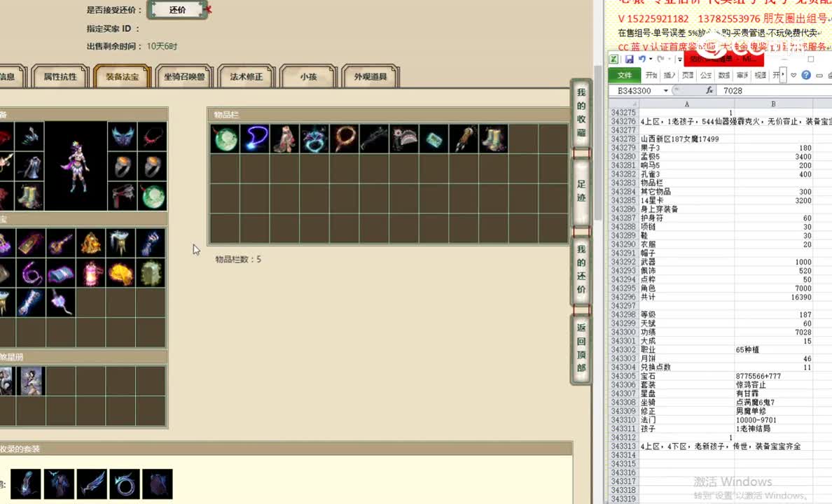Open the 坐骑召唤兽 tab
832x504 pixels.
click(184, 76)
